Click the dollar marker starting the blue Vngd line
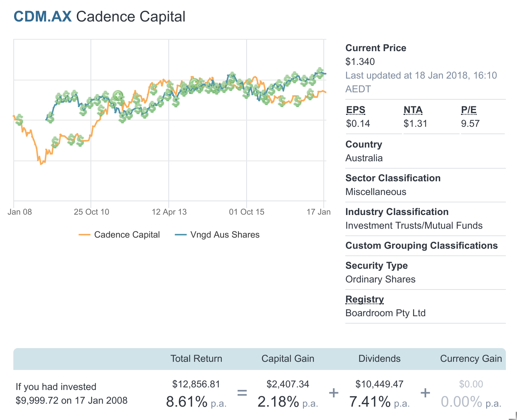The height and width of the screenshot is (420, 517). point(50,118)
